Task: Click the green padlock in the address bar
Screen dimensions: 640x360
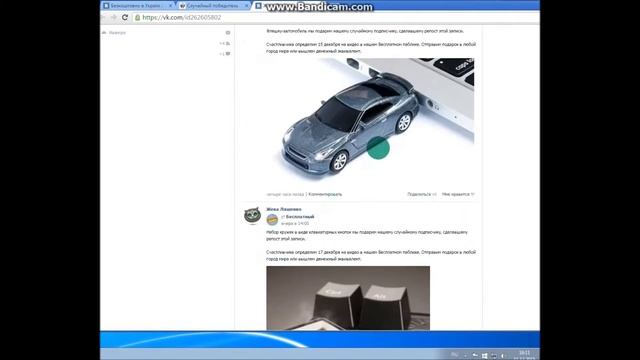Action: coord(138,18)
